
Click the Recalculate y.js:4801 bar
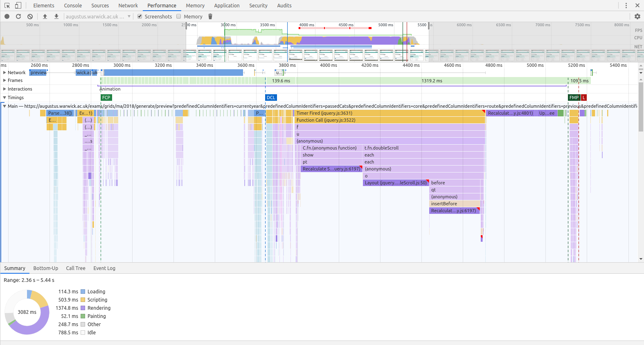click(511, 113)
